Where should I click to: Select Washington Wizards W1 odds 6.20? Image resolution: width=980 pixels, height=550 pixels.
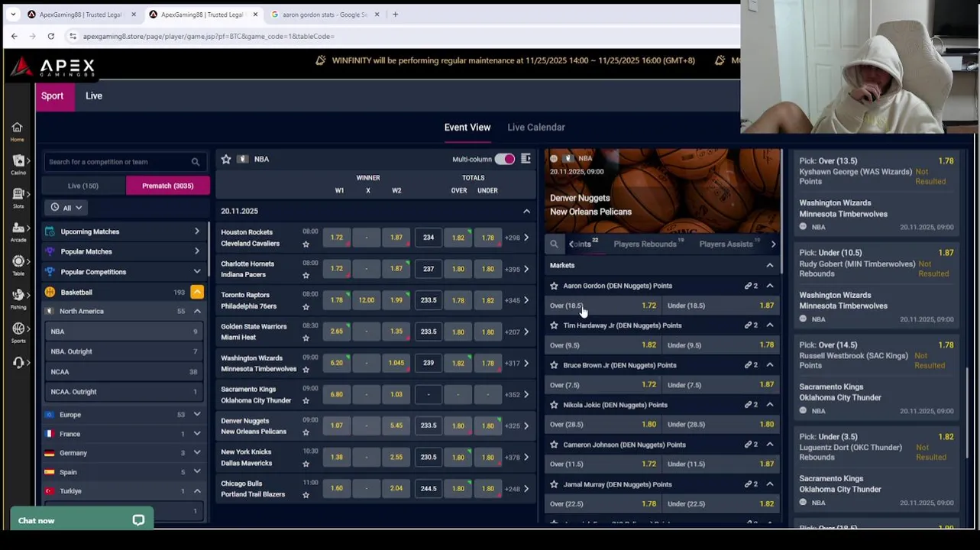(x=337, y=363)
